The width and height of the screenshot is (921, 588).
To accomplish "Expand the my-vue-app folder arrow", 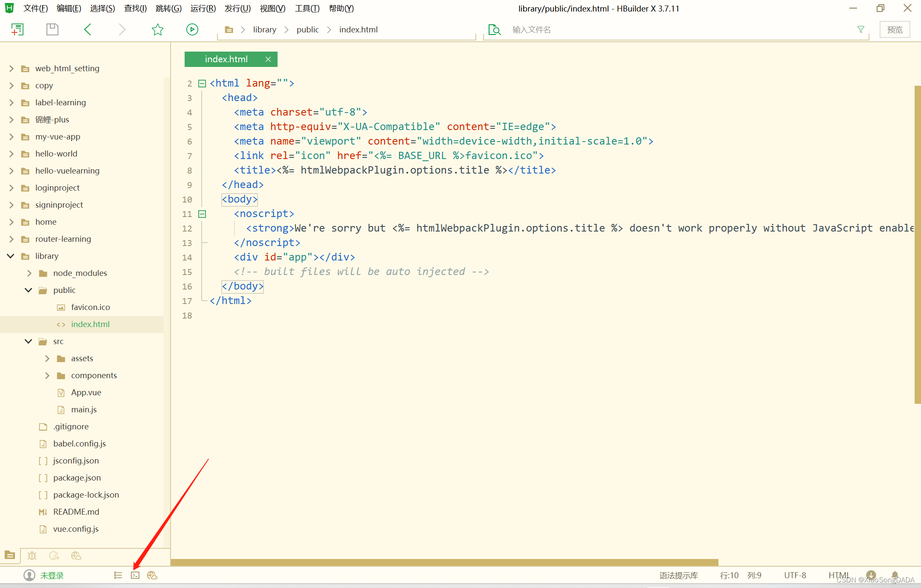I will coord(12,136).
